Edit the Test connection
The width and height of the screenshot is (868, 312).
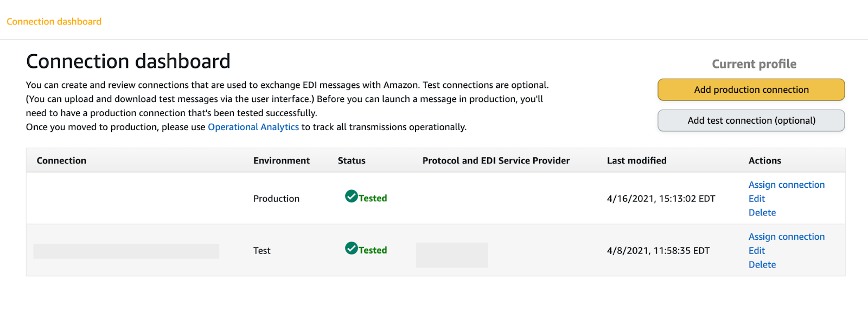point(756,251)
